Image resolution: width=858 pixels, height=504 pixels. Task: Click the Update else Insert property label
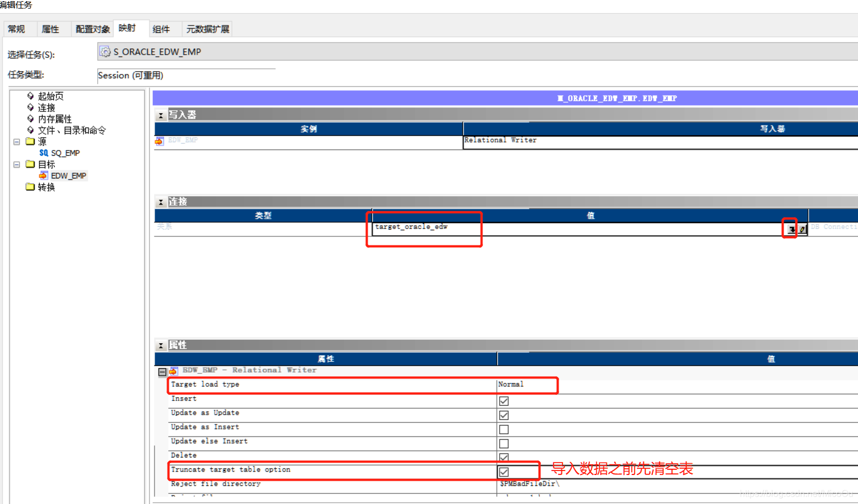tap(209, 441)
